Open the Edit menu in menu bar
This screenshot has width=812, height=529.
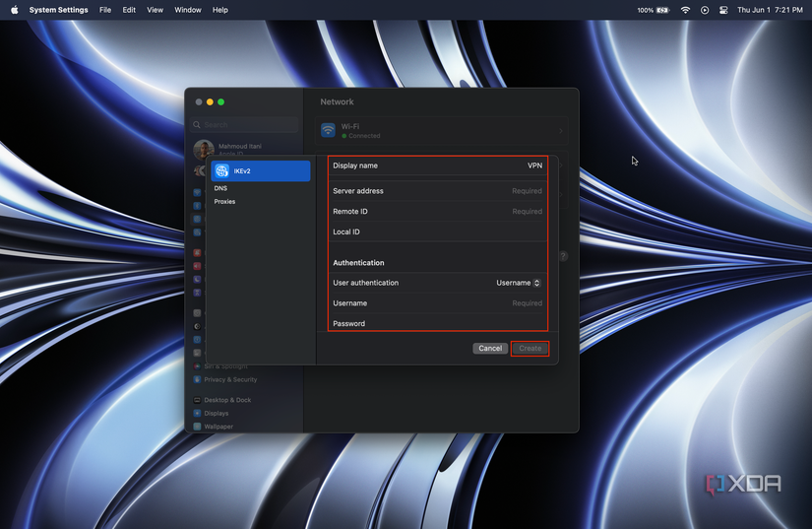(129, 10)
